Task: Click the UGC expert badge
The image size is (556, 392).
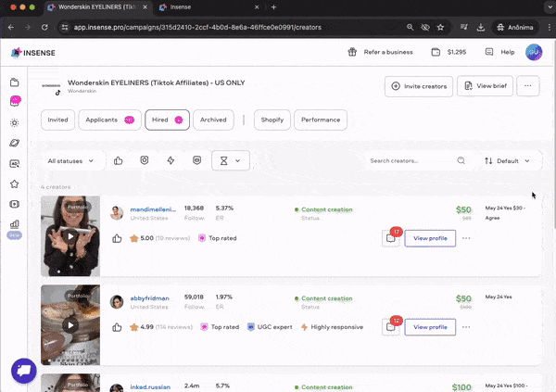Action: click(270, 327)
